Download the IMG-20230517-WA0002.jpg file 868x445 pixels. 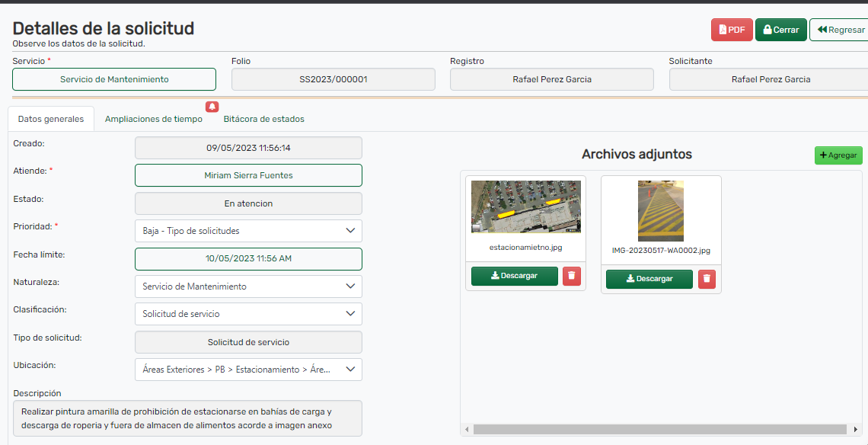[x=649, y=279]
